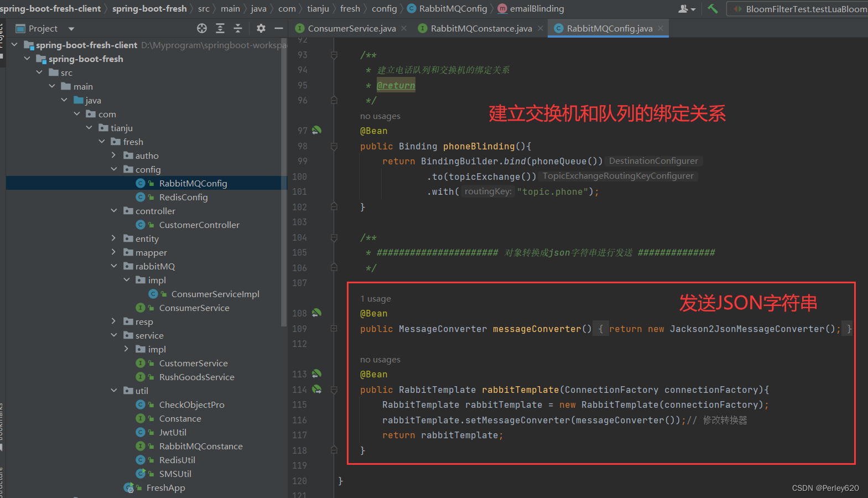Click the bean gutter icon on line 108

316,313
